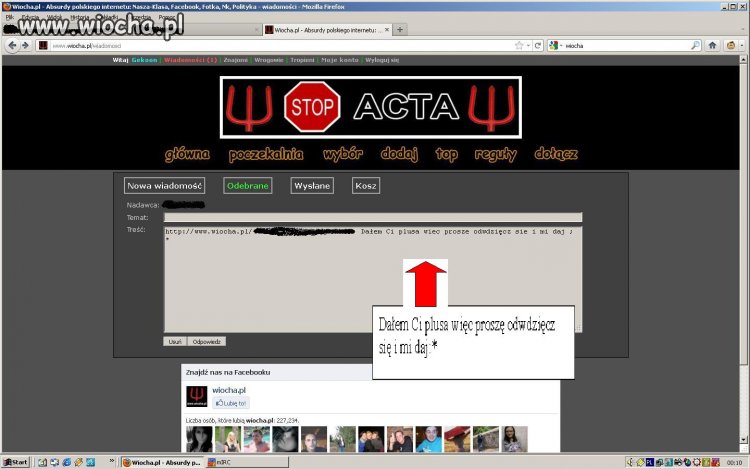
Task: Open the Kosz trash folder
Action: pyautogui.click(x=366, y=185)
